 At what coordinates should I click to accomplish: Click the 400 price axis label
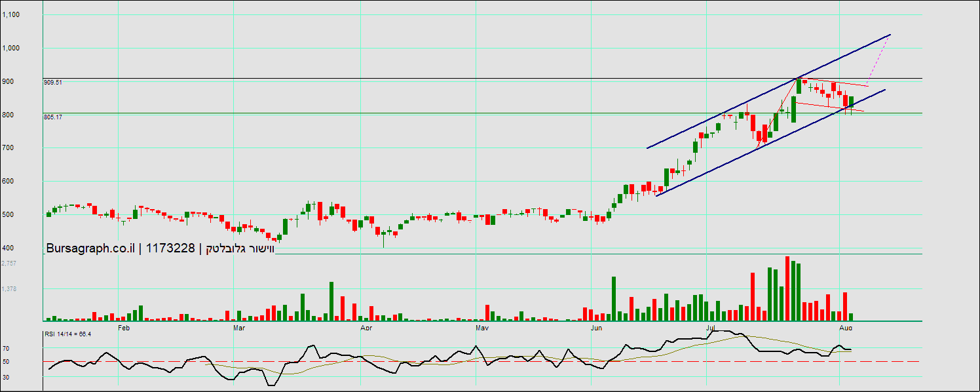pos(9,248)
